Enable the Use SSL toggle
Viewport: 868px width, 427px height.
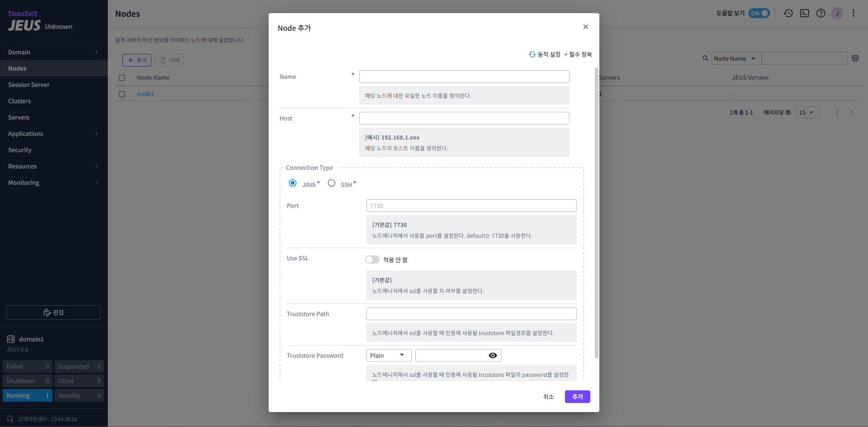372,259
